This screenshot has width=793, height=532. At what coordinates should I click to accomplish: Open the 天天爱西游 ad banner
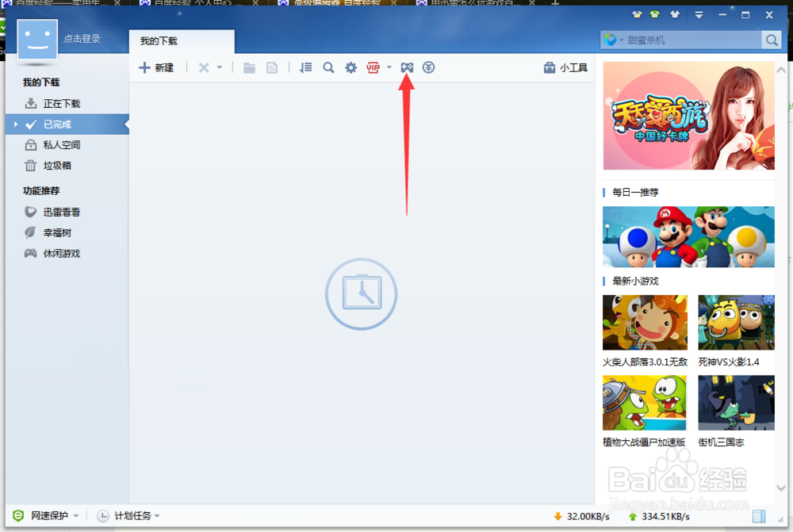pos(689,116)
